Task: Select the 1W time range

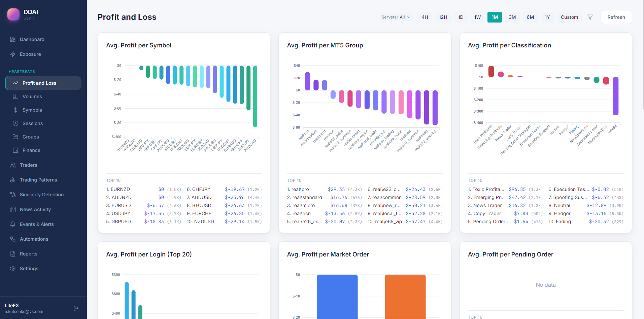Action: (477, 17)
